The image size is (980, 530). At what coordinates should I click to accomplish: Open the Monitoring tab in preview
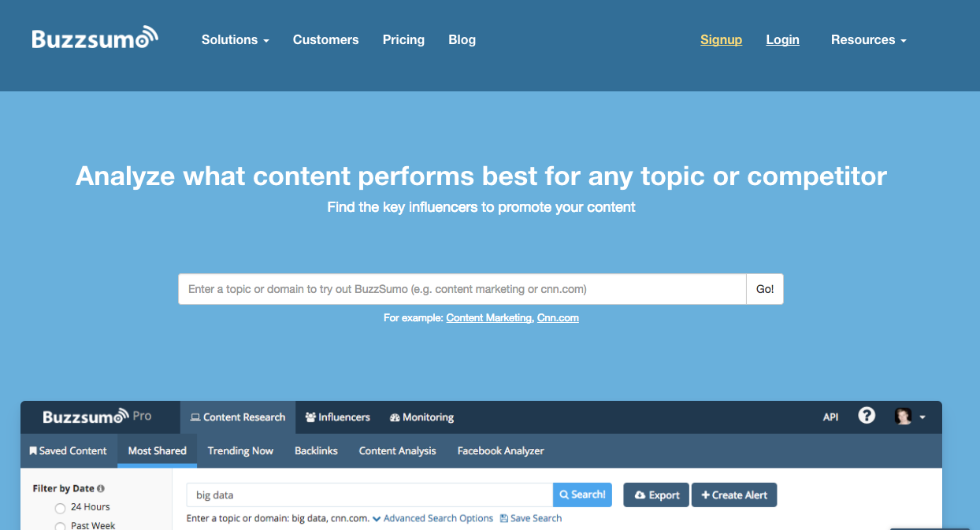pyautogui.click(x=421, y=417)
